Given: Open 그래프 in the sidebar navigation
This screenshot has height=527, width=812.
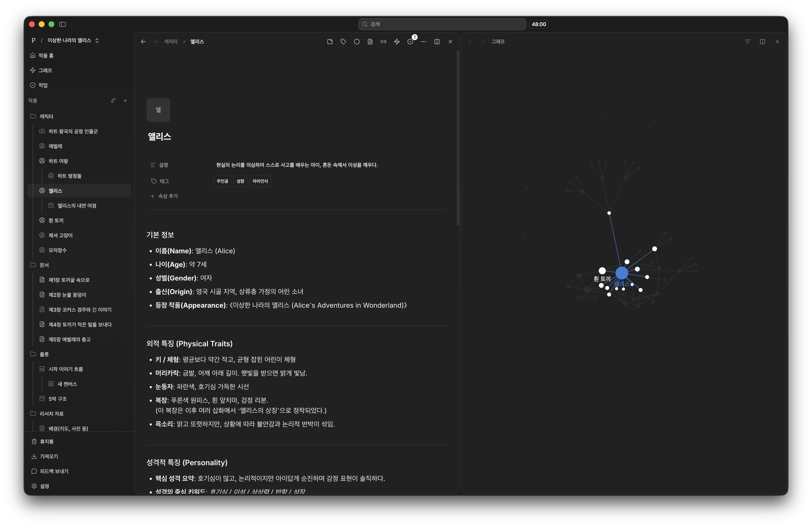Looking at the screenshot, I should pyautogui.click(x=45, y=70).
